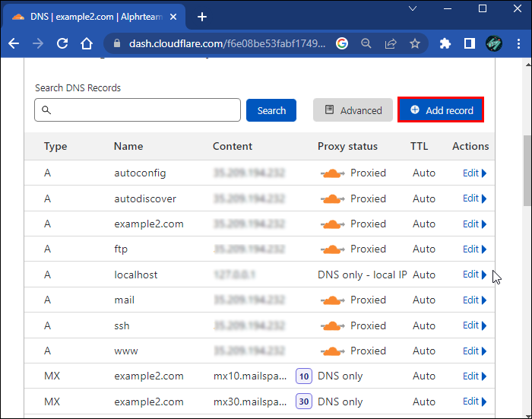Open a new browser tab
Screen dimensions: 532x419
pos(202,16)
